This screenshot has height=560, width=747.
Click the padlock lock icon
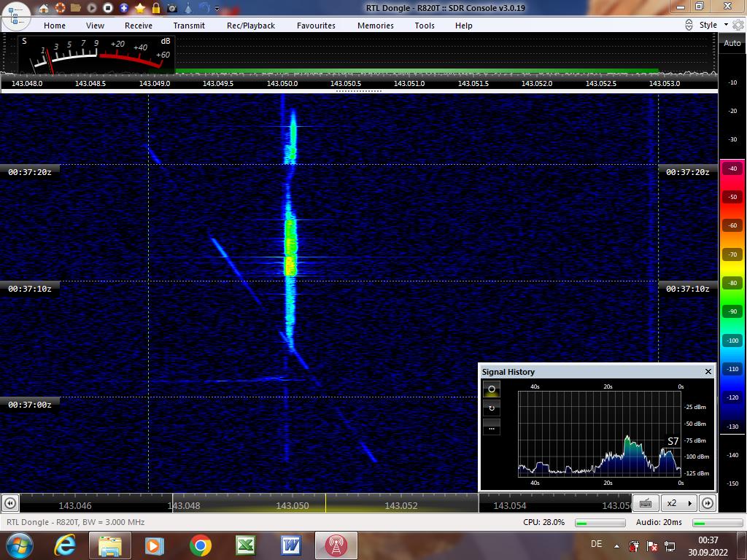[x=156, y=8]
